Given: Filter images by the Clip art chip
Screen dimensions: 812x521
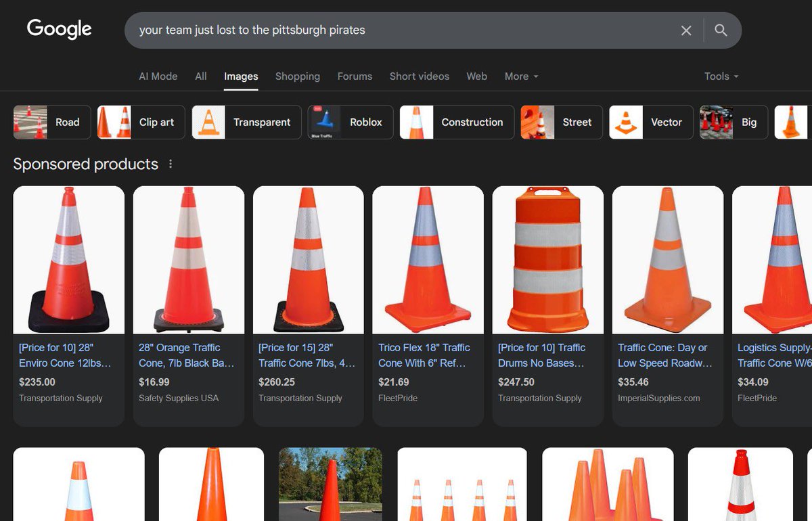Looking at the screenshot, I should (141, 122).
